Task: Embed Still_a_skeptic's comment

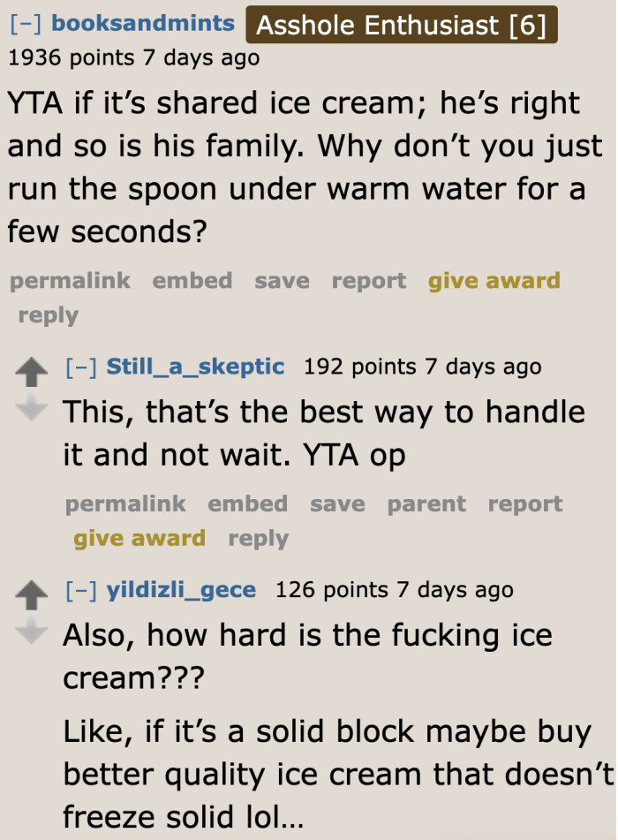Action: 248,503
